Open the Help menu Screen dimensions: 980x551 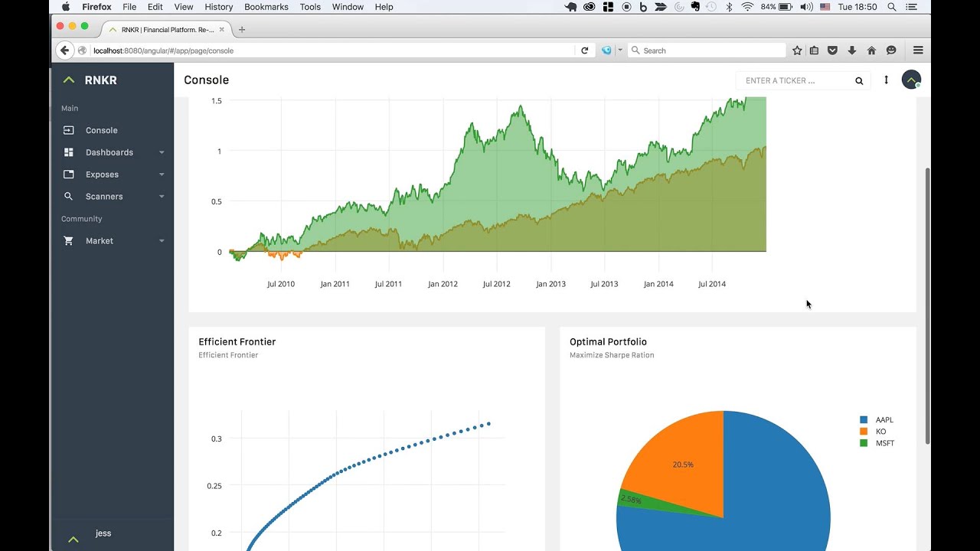tap(384, 7)
